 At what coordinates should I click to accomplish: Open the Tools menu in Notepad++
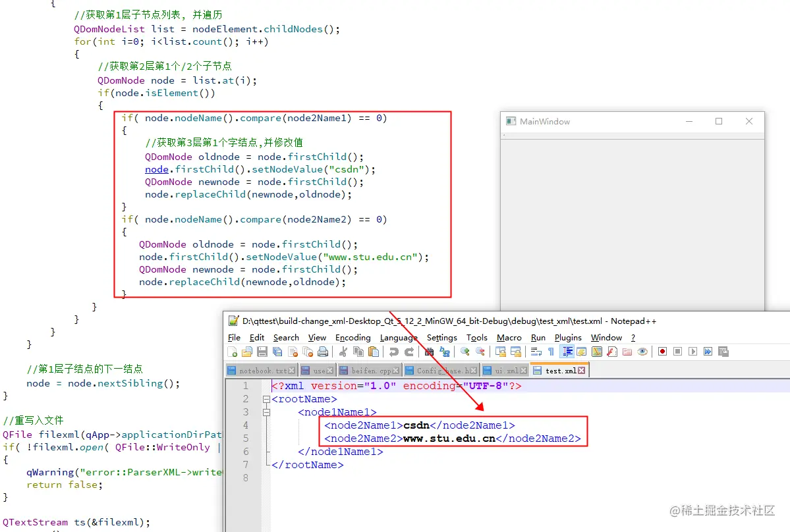[x=476, y=338]
